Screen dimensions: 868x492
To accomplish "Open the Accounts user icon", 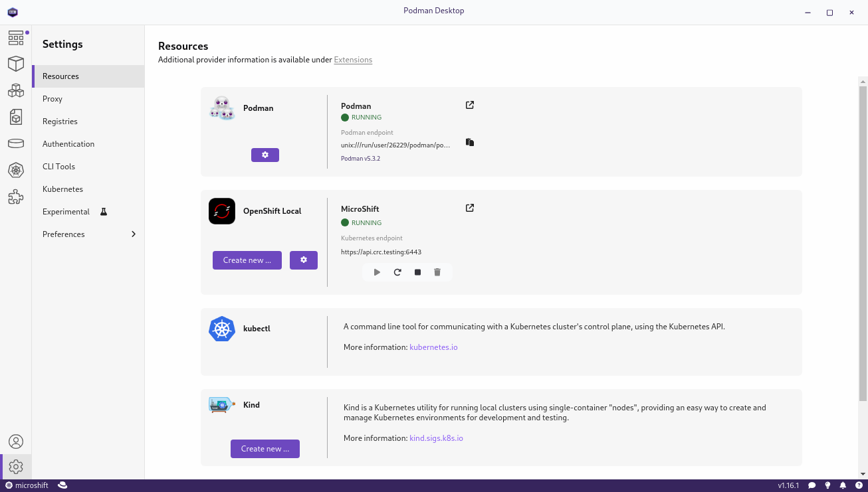I will point(16,442).
